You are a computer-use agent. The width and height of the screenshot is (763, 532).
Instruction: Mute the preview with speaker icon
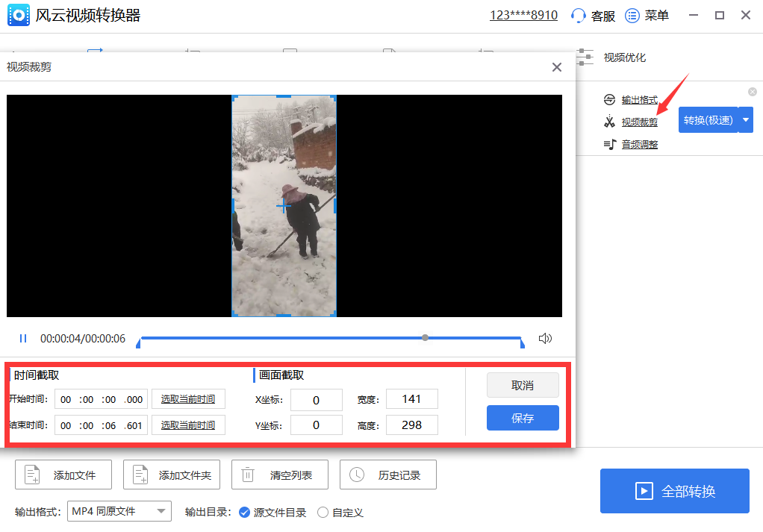(x=545, y=339)
